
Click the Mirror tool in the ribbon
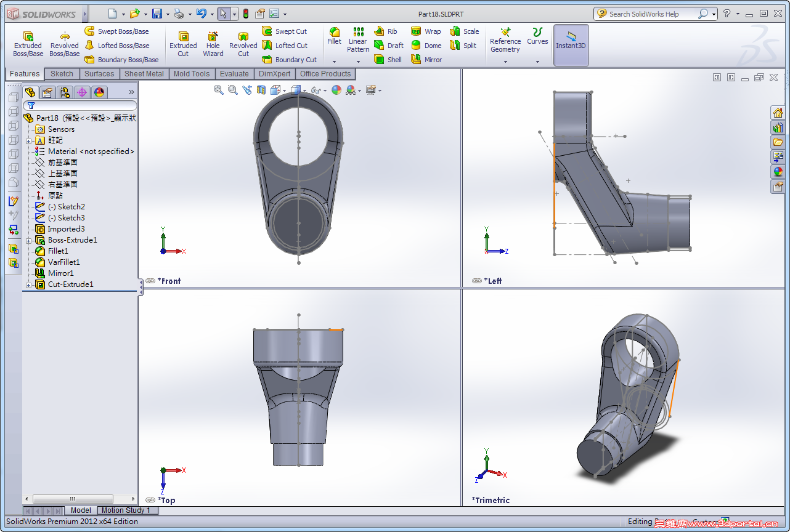[426, 60]
